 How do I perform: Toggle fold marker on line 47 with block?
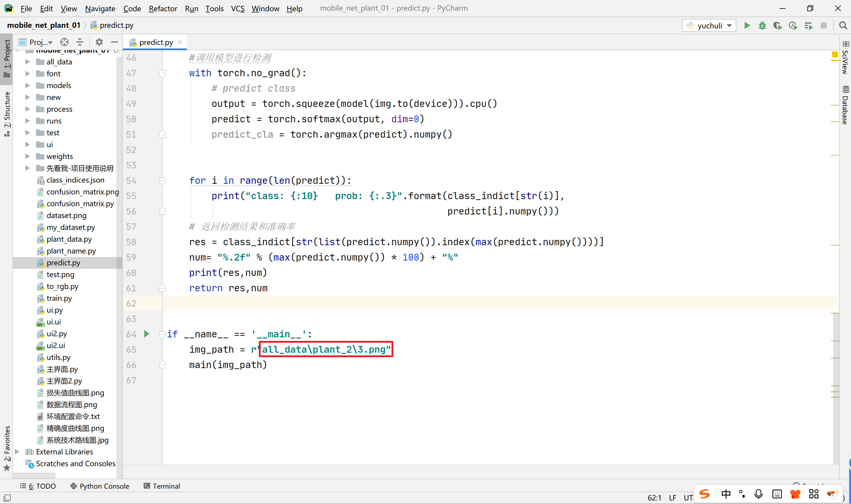163,73
